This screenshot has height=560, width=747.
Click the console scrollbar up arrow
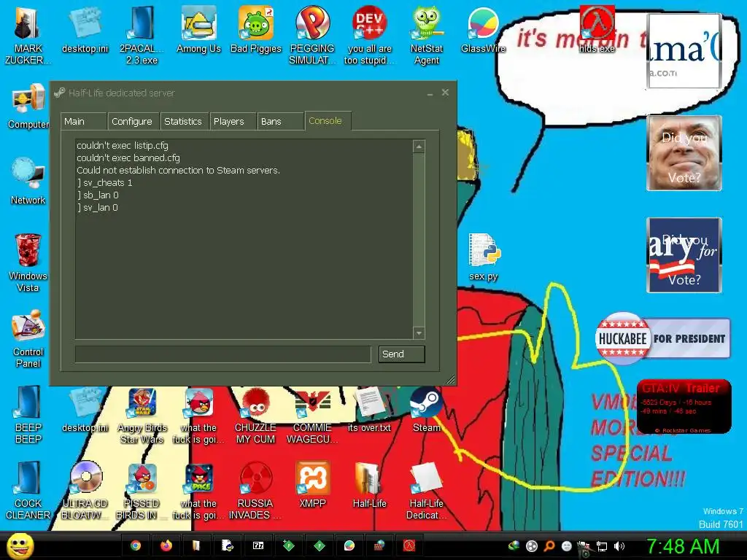click(x=419, y=147)
